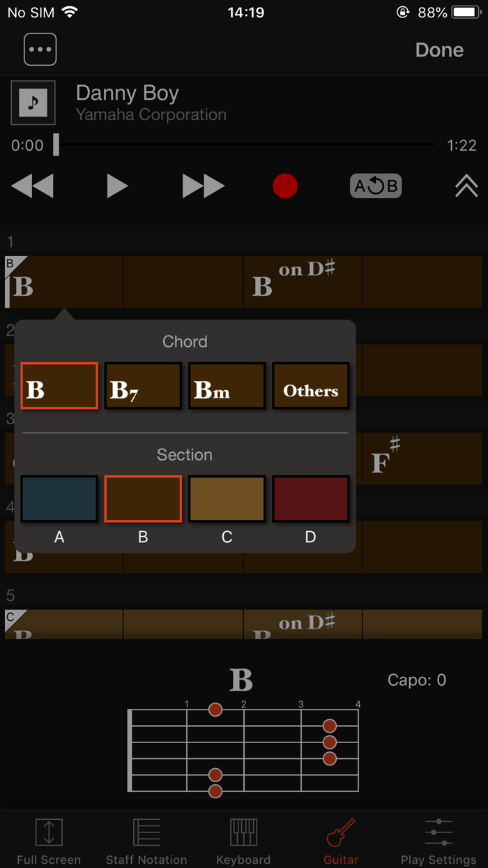Screen dimensions: 488x868
Task: Switch chord to Bm
Action: [x=226, y=385]
